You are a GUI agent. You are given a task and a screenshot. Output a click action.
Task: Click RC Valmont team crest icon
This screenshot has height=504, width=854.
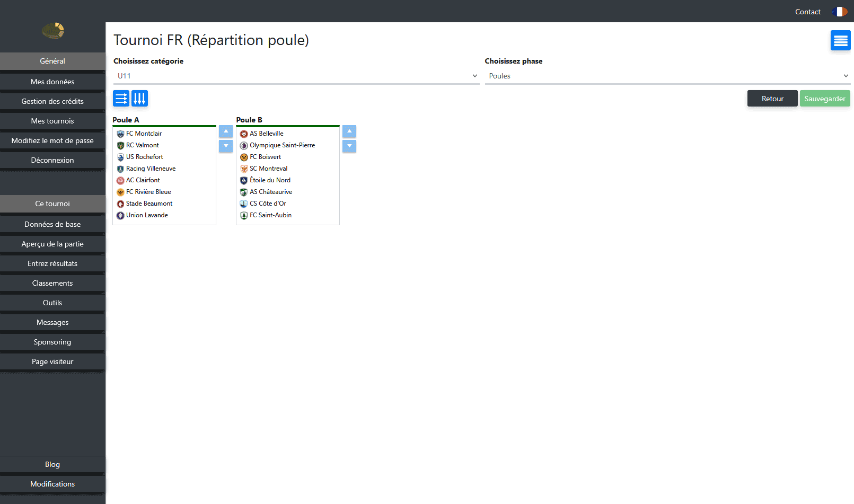[120, 146]
